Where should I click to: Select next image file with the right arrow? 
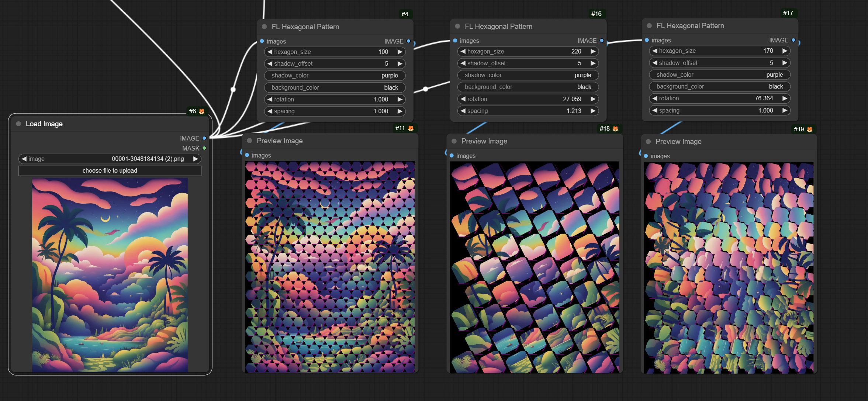196,159
